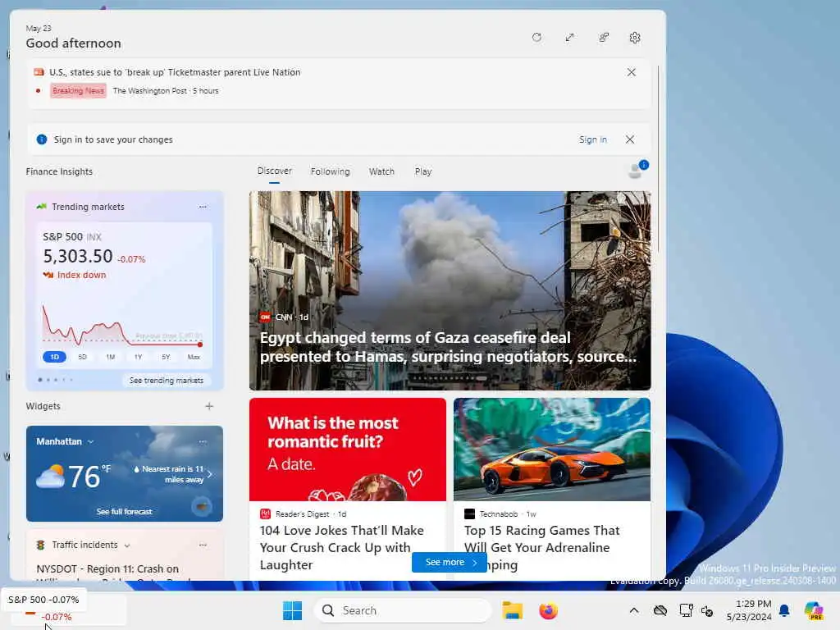Switch to the Following tab

330,171
